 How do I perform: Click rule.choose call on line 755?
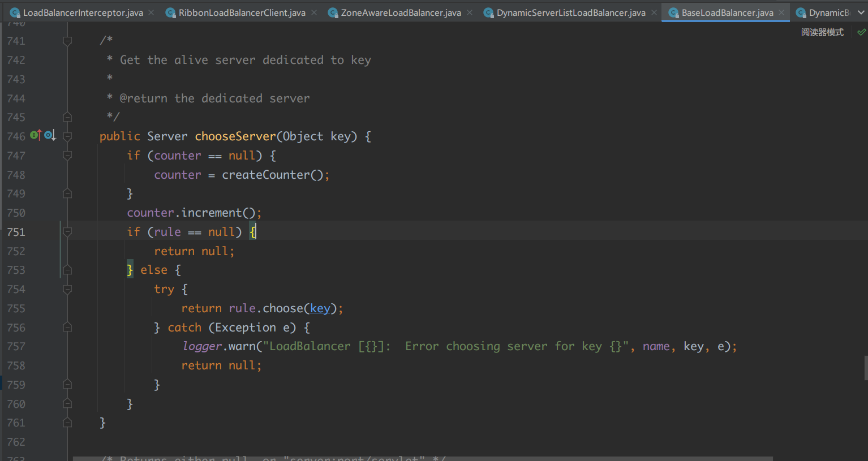283,308
